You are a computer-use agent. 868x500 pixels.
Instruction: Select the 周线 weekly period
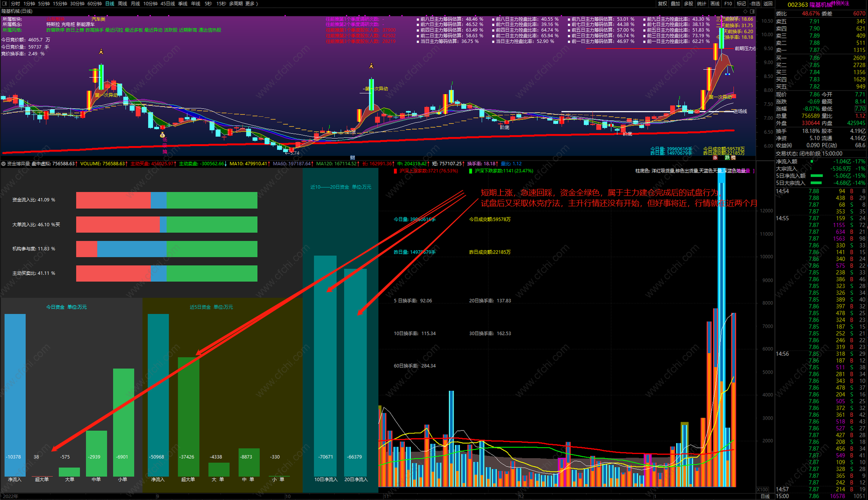click(x=123, y=4)
